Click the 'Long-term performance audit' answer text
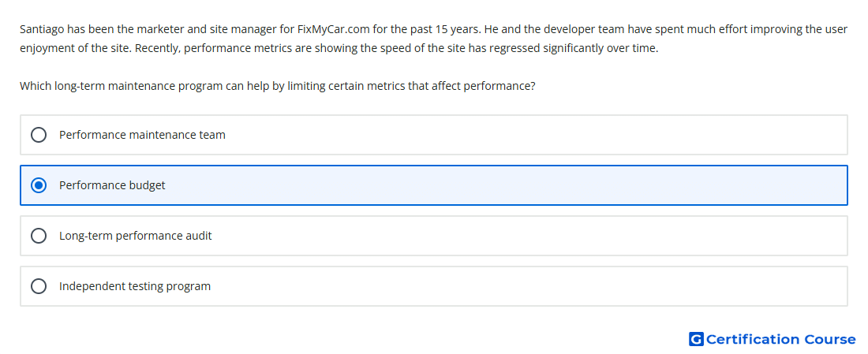868x354 pixels. pos(136,236)
